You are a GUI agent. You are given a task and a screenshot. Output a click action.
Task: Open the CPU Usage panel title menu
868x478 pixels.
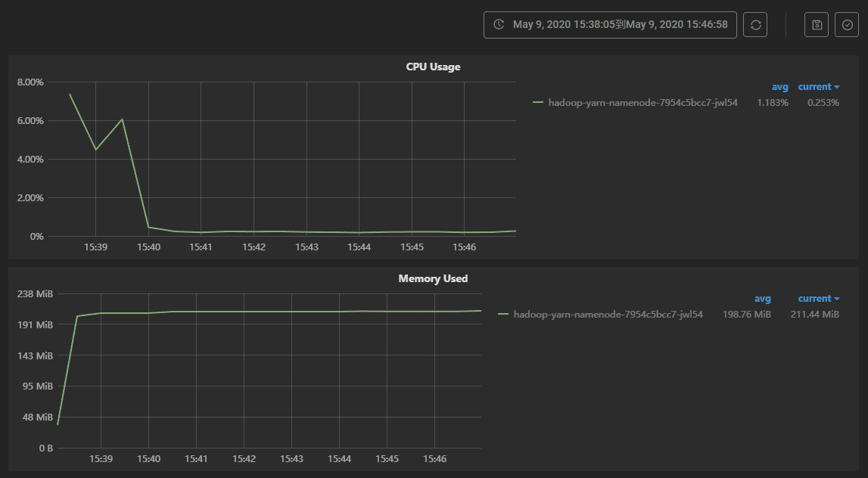433,67
